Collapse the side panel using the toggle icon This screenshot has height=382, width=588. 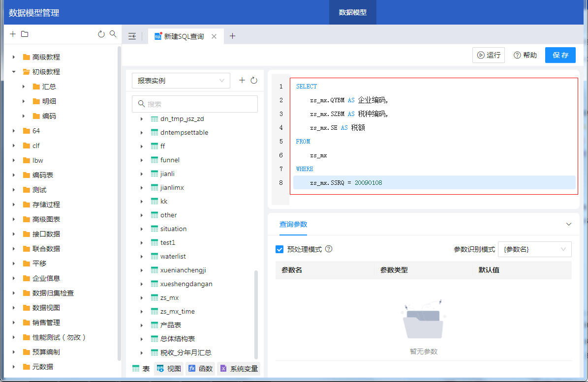[132, 36]
